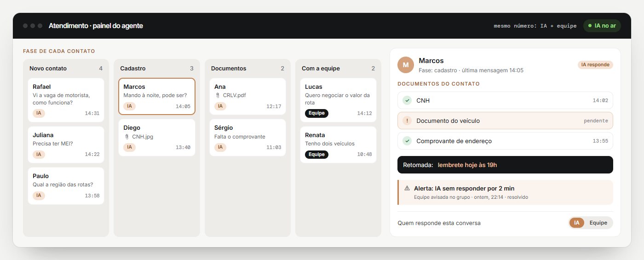Screen dimensions: 644x260
Task: Click 'Falta o comprovante' message text
Action: (240, 137)
